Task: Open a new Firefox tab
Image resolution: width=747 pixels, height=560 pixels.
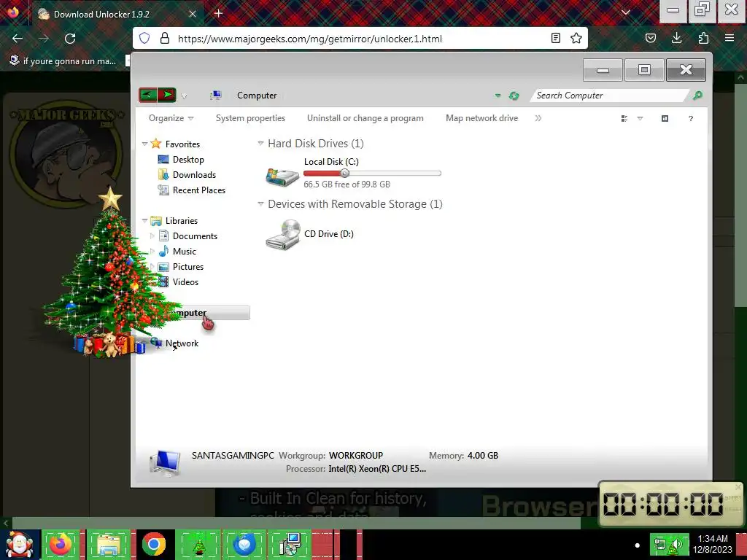Action: coord(219,13)
